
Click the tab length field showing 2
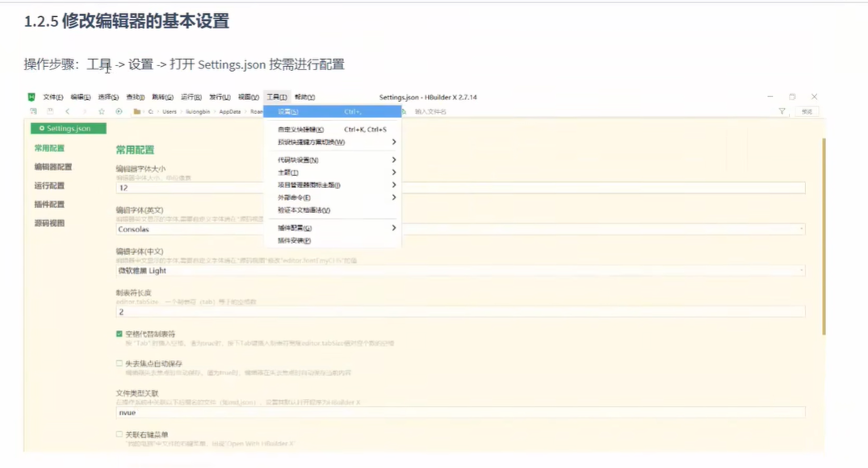pyautogui.click(x=460, y=312)
